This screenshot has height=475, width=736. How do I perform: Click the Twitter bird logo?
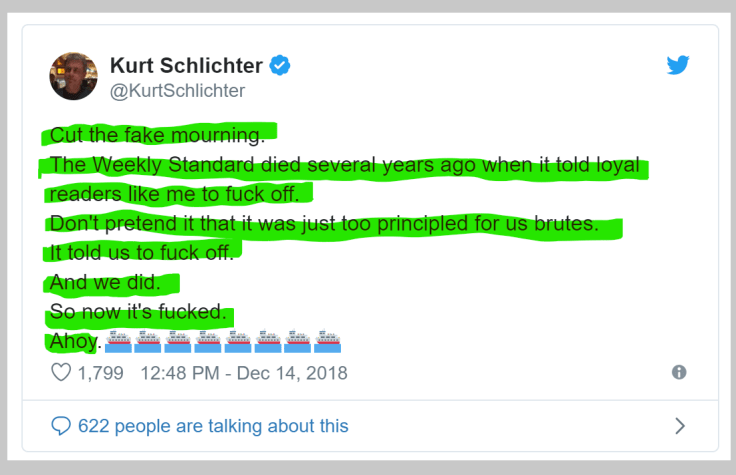tap(679, 65)
